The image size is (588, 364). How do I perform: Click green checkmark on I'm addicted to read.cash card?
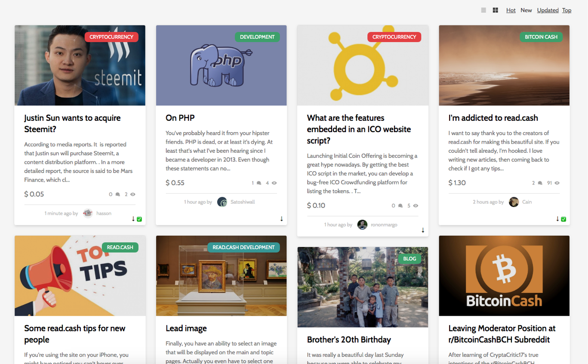563,219
